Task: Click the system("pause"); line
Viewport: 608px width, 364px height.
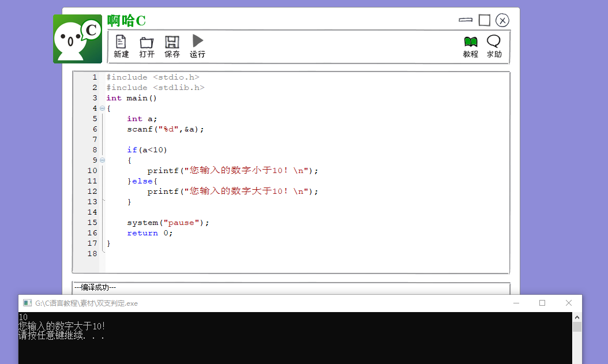Action: coord(168,223)
